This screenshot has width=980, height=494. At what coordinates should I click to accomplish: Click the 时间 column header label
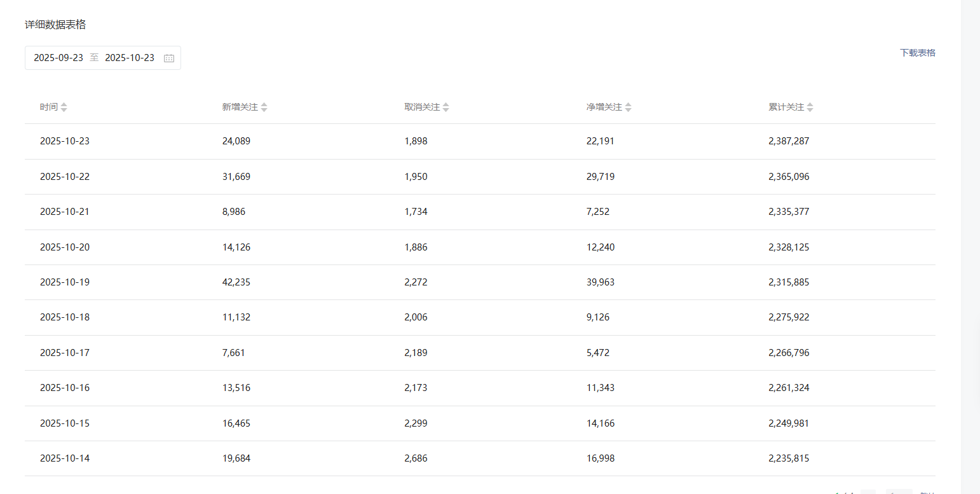48,107
